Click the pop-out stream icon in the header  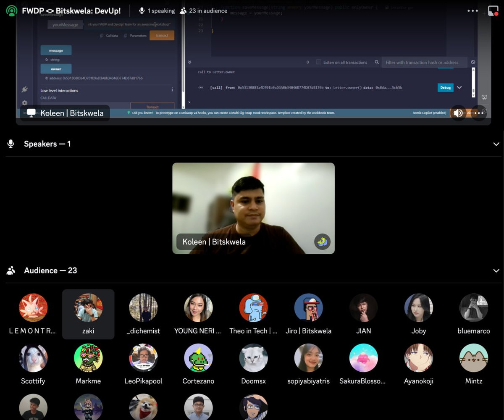tap(493, 11)
